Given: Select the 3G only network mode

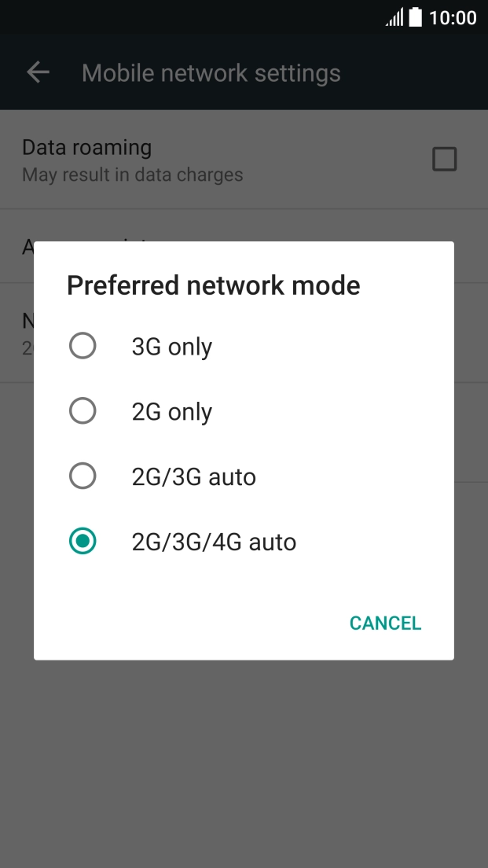Looking at the screenshot, I should coord(171,346).
